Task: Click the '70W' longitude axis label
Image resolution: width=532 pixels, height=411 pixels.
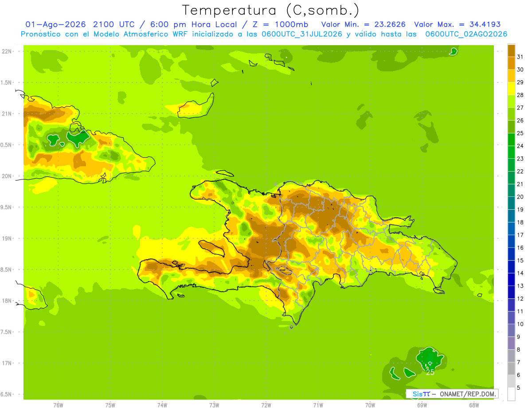Action: [370, 405]
